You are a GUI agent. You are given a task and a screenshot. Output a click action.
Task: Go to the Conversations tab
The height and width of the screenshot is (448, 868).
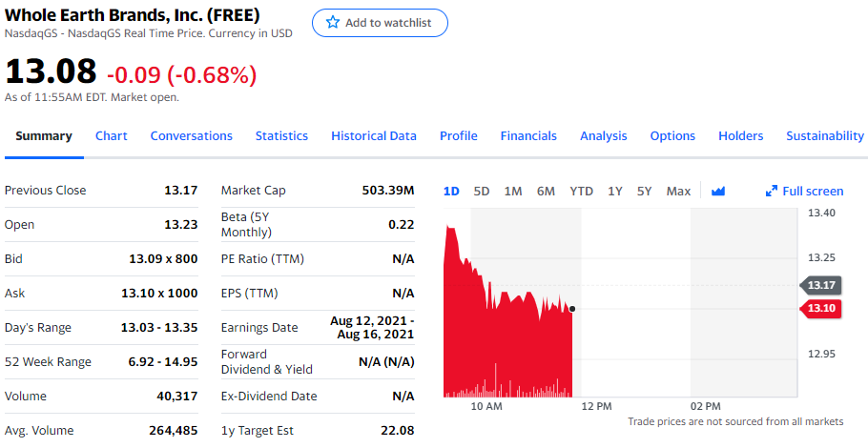192,136
